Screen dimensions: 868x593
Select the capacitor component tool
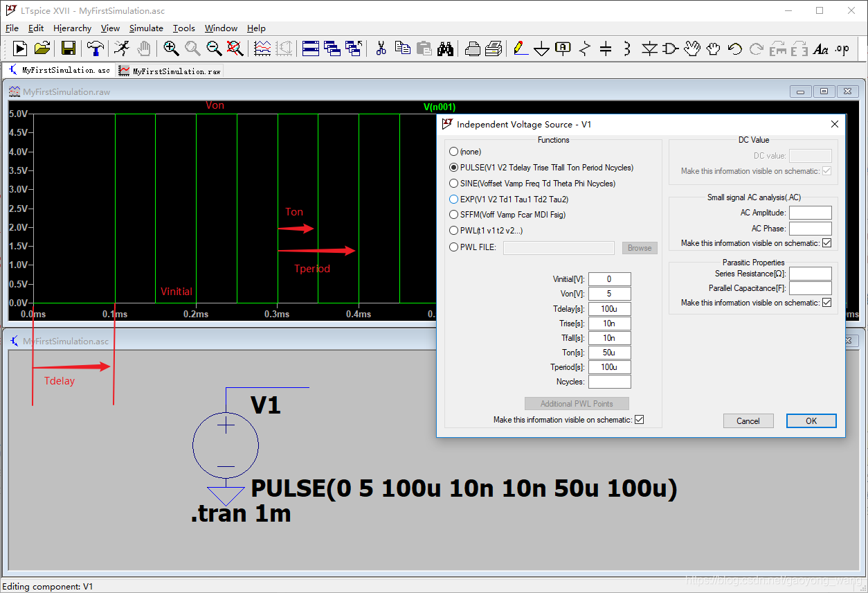(x=606, y=48)
